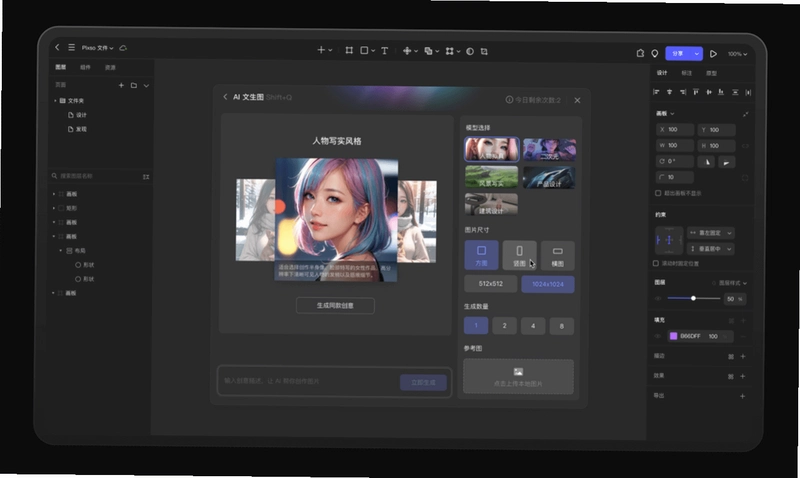Set generation count to 2
800x478 pixels.
[505, 325]
